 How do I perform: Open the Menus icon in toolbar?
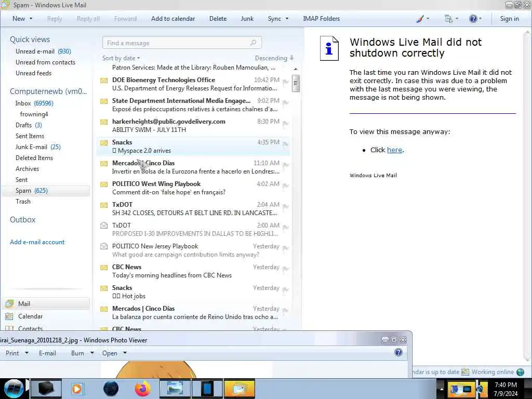448,19
